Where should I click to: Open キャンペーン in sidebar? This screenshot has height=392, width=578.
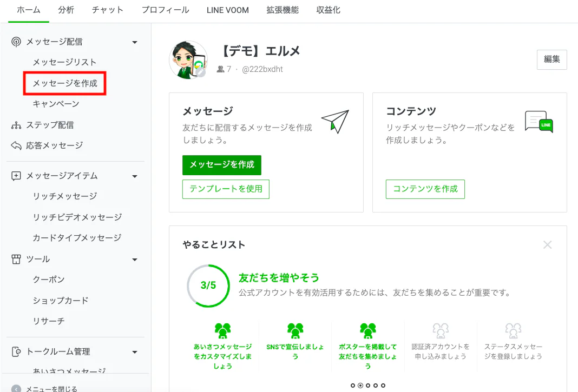pos(56,104)
